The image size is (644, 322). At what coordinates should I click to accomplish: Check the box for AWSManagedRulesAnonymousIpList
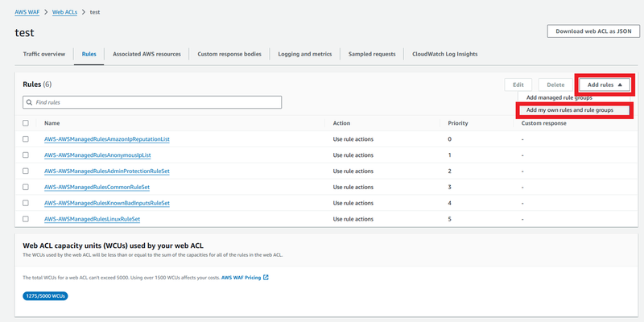tap(26, 155)
